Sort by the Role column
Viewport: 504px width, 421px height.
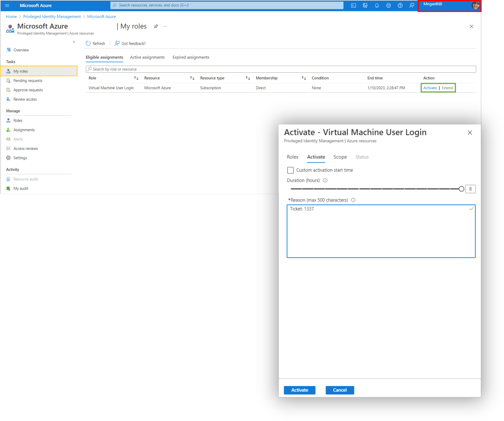coord(136,78)
